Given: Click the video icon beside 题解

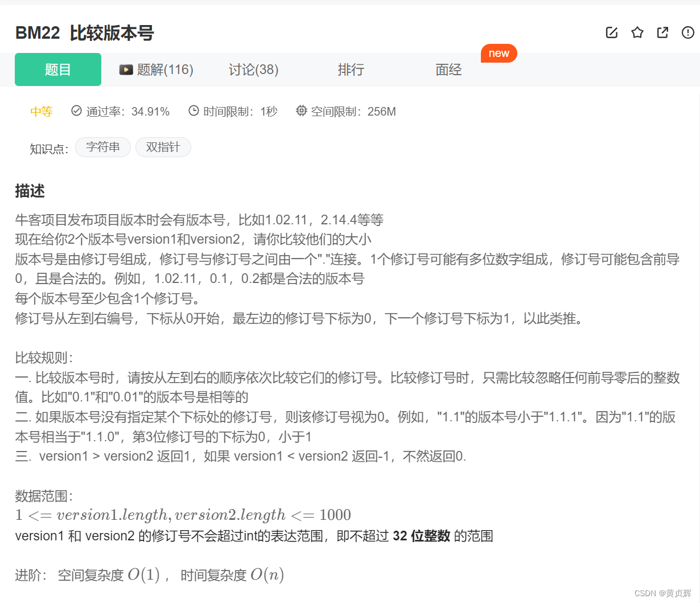Looking at the screenshot, I should pos(126,69).
